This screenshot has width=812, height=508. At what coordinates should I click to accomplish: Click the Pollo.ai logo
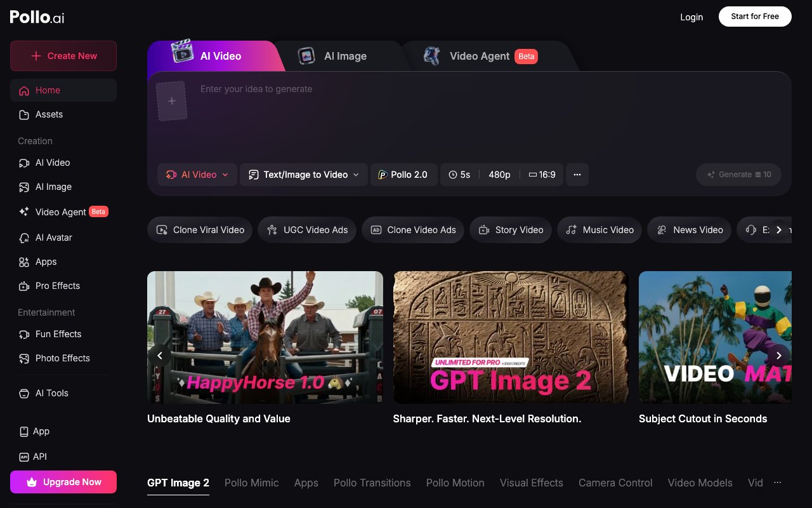pos(37,17)
